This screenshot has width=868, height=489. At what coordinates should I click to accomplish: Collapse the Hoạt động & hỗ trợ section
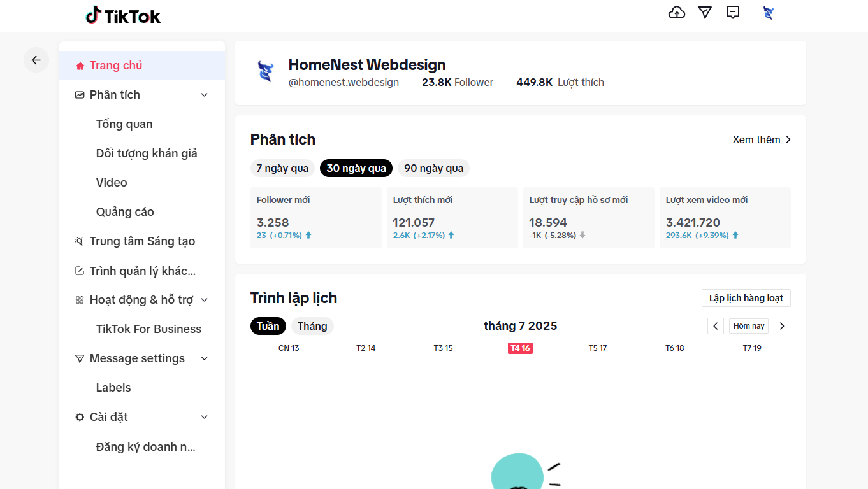205,300
